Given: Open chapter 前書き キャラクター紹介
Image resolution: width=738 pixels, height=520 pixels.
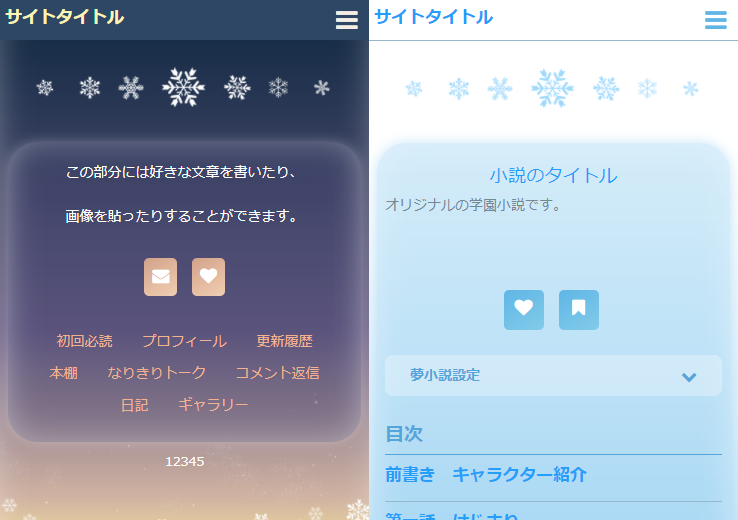Looking at the screenshot, I should [486, 474].
